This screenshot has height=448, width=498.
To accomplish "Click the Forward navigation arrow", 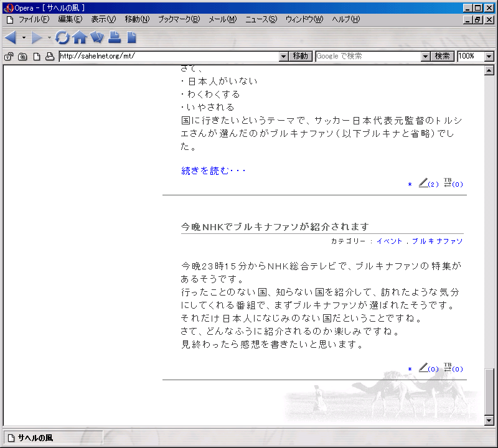I will [x=37, y=37].
